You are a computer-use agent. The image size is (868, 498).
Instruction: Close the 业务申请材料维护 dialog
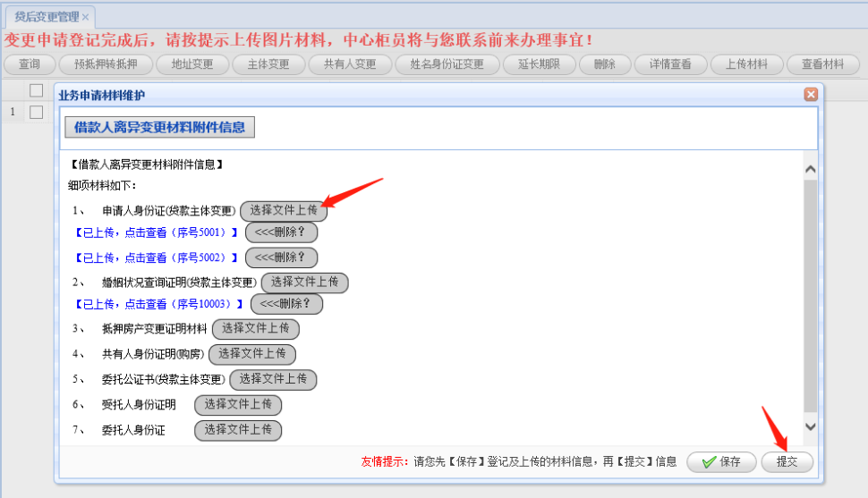click(x=811, y=95)
